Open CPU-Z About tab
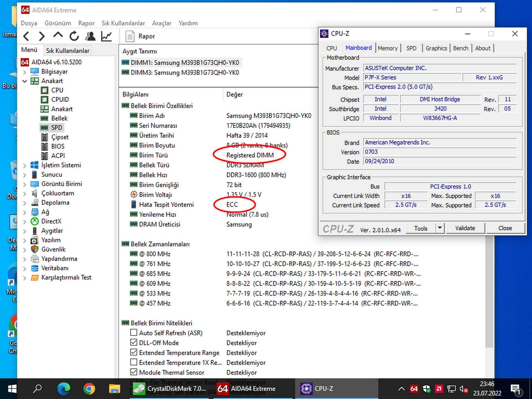This screenshot has width=532, height=399. (483, 48)
